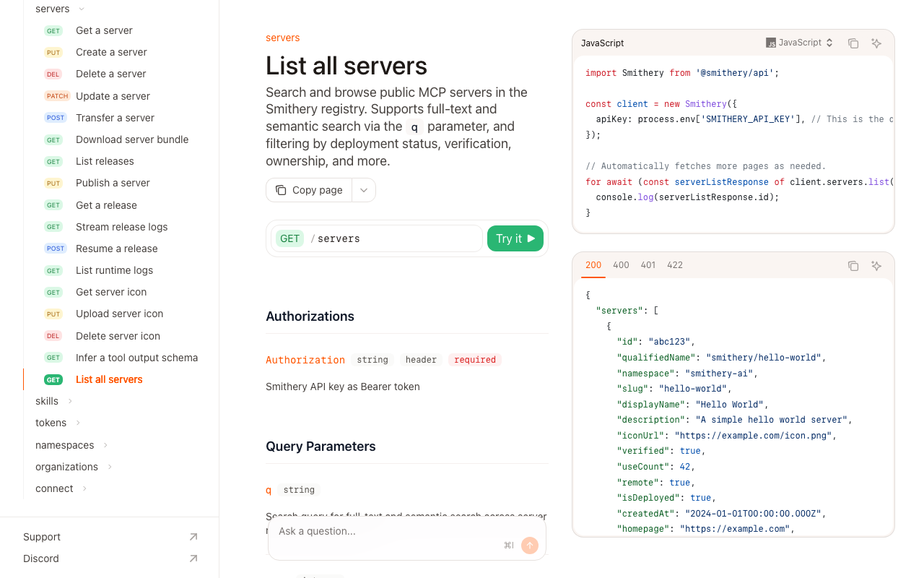This screenshot has height=578, width=924.
Task: Switch to the 400 response tab
Action: click(x=621, y=265)
